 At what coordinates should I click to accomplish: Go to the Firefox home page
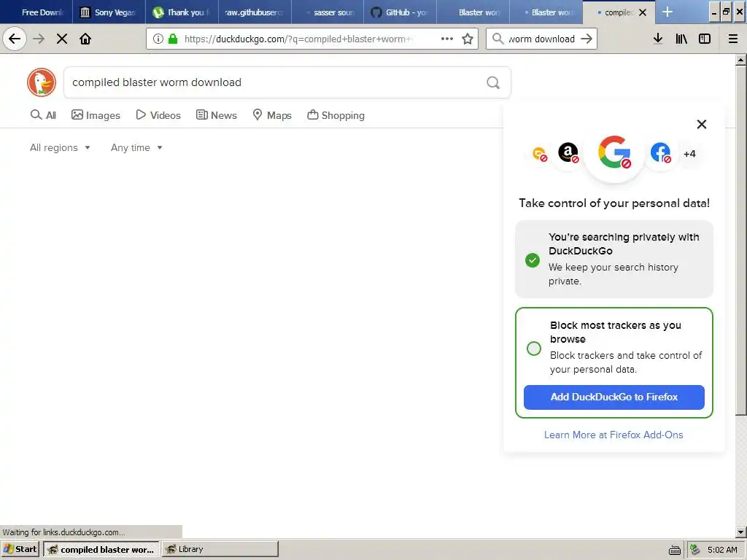[85, 39]
